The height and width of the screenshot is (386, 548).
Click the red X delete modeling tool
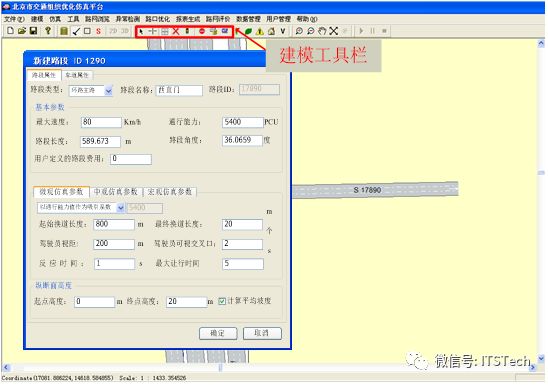tap(176, 31)
